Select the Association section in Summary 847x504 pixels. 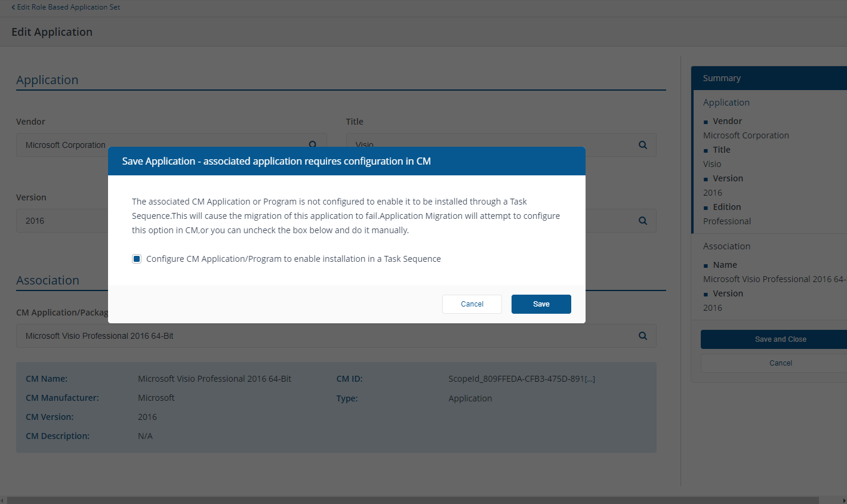click(726, 246)
